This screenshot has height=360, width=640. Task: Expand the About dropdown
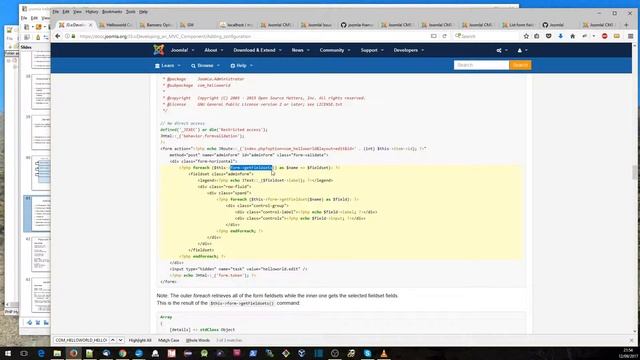[x=213, y=50]
